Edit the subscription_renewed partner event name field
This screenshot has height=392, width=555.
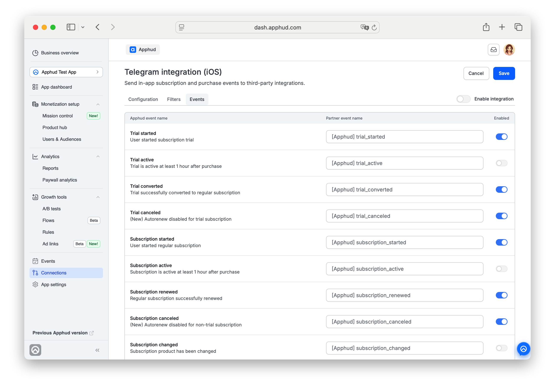[x=404, y=295]
